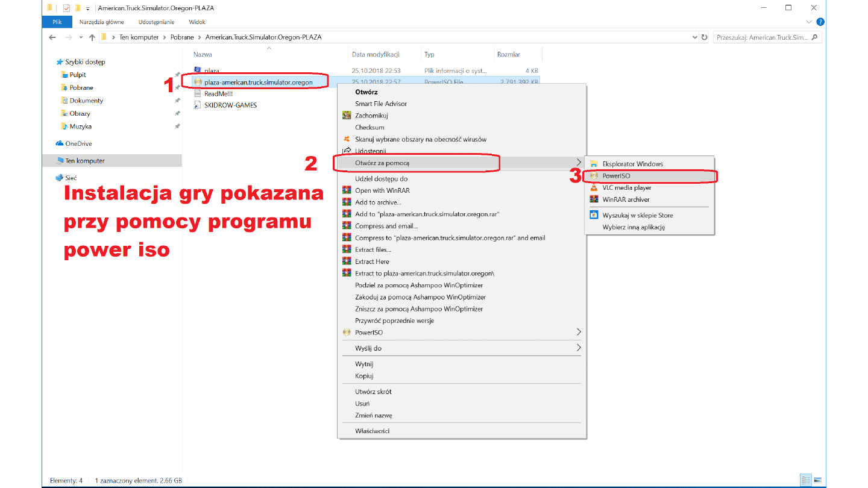Click 'Extract Here' WinRAR option
Viewport: 868px width, 488px height.
coord(372,261)
